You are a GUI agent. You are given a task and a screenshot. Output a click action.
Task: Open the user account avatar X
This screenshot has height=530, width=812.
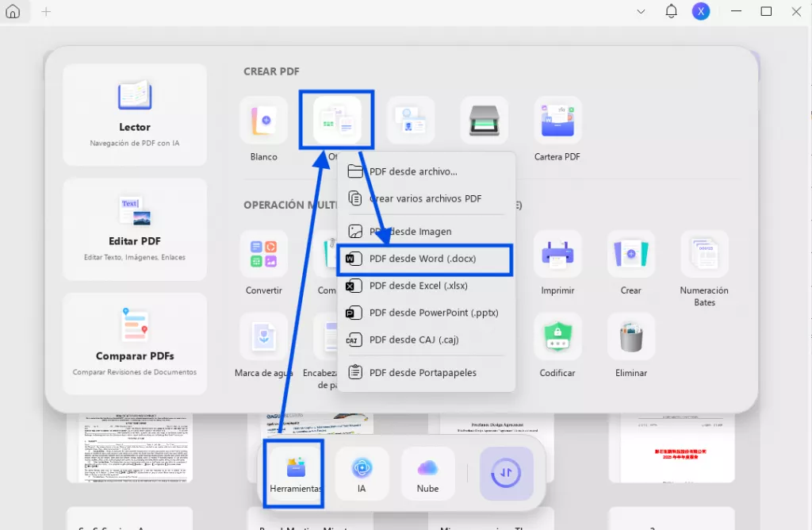[x=701, y=11]
